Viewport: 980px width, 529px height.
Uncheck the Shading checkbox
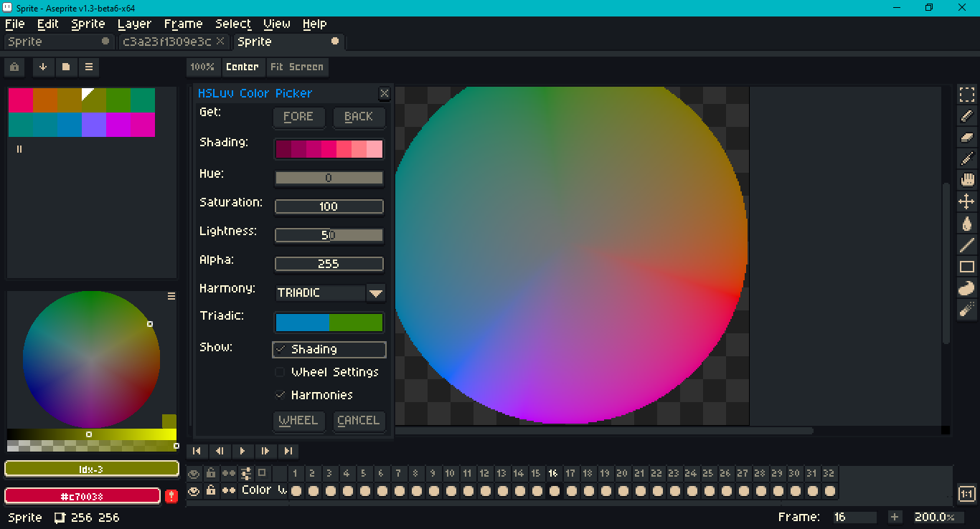(x=281, y=349)
